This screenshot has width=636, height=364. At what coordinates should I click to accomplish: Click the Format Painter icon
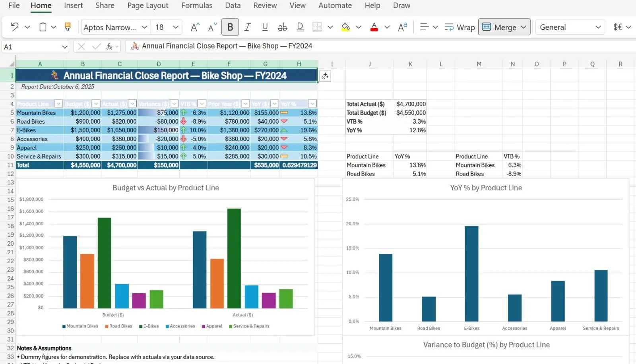pyautogui.click(x=68, y=27)
